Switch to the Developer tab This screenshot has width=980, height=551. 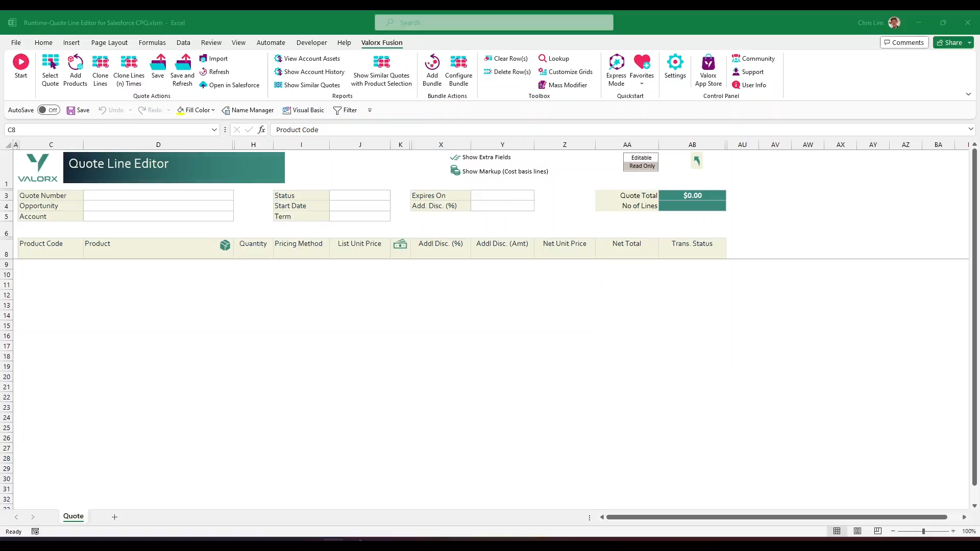coord(311,42)
